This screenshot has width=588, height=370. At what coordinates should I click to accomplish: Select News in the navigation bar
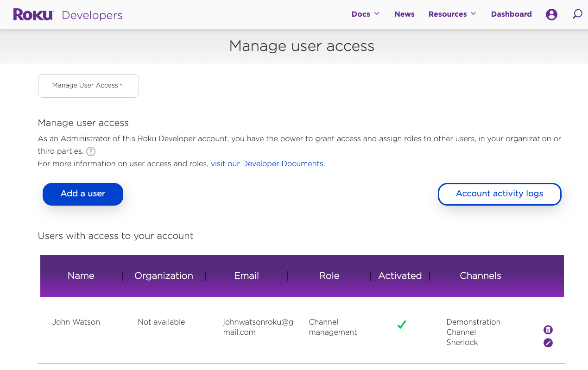(404, 14)
